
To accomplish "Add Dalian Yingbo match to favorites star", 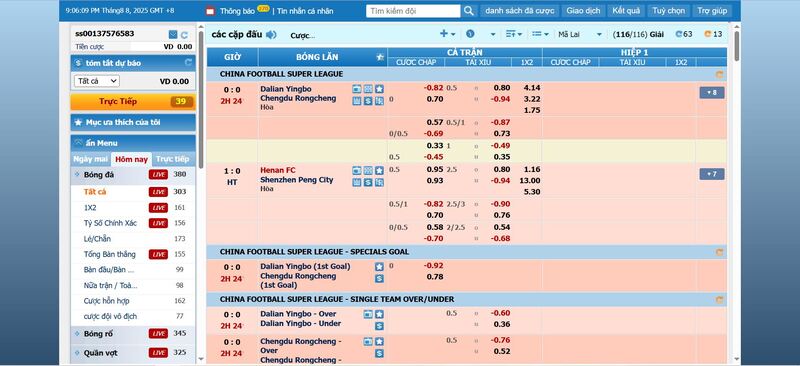I will pos(379,89).
